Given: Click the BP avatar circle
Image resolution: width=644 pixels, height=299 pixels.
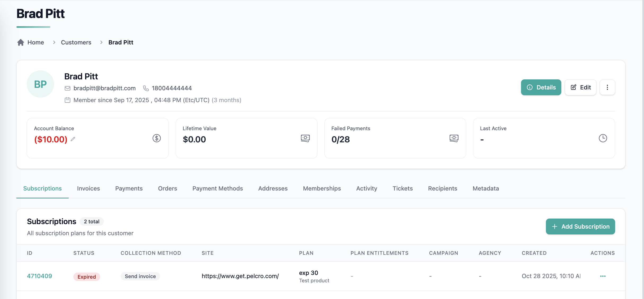Looking at the screenshot, I should [41, 84].
